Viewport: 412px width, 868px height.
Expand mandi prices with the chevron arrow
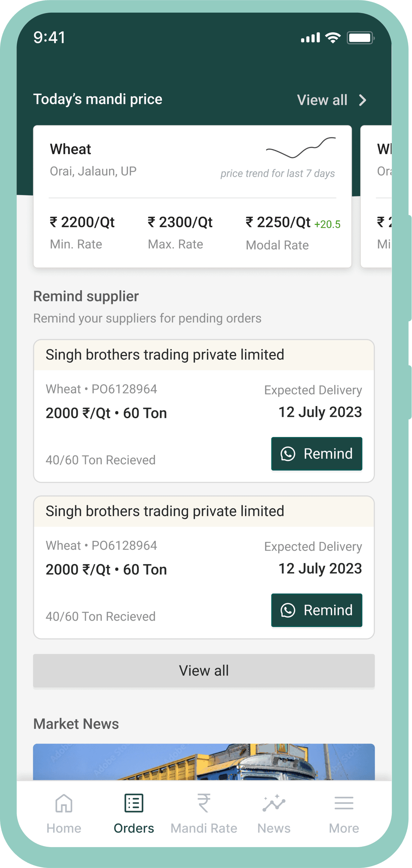coord(363,100)
